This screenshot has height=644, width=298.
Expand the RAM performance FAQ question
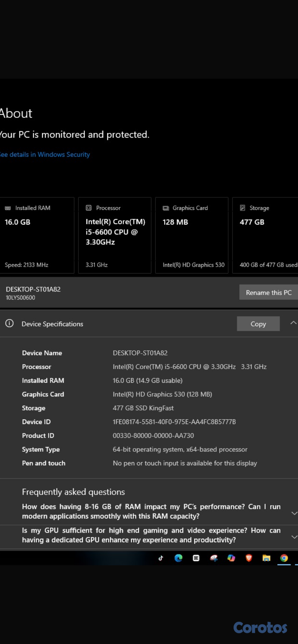(294, 513)
